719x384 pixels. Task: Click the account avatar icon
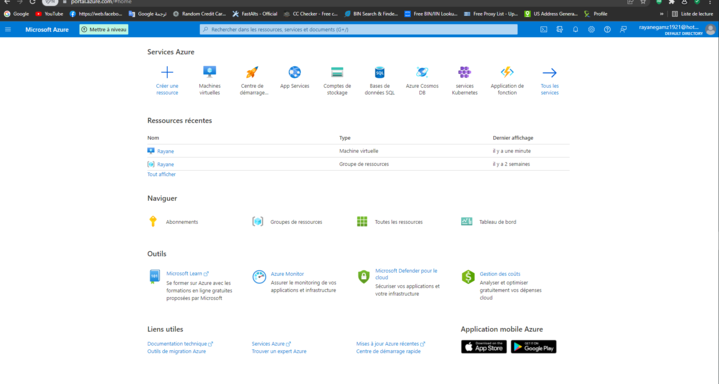(x=710, y=30)
